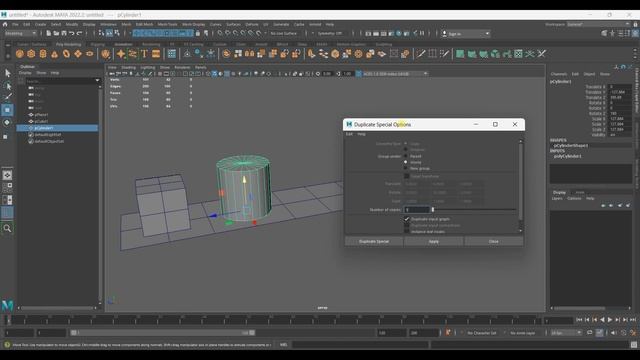Image resolution: width=640 pixels, height=360 pixels.
Task: Select Copy geometry type radio
Action: coord(406,144)
